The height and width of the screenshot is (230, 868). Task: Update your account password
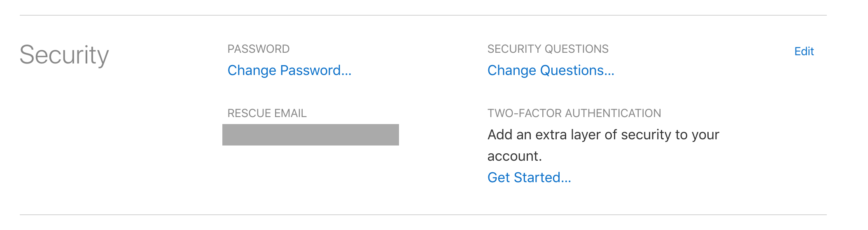(x=289, y=70)
